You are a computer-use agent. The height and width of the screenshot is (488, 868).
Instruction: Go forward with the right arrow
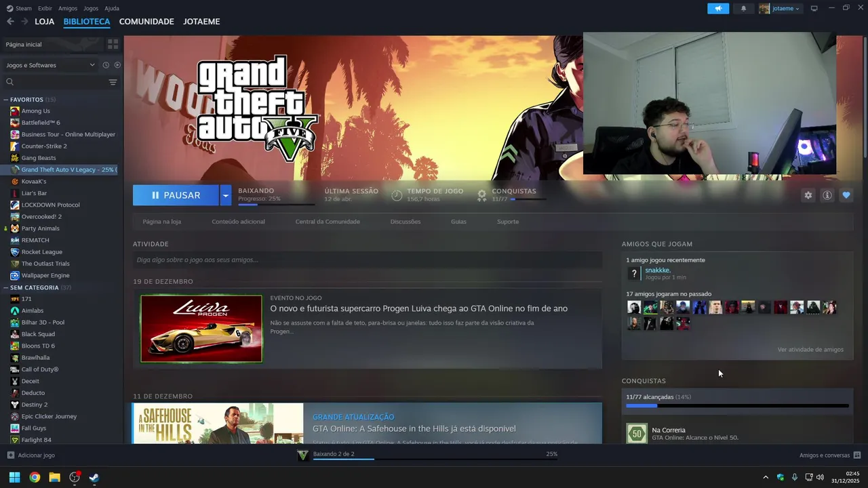coord(24,22)
